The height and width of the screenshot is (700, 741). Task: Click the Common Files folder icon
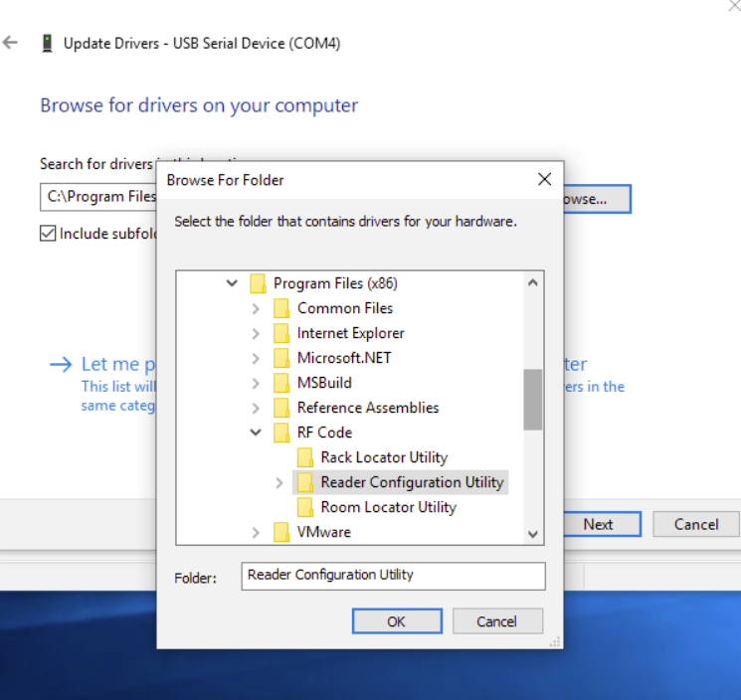[281, 308]
